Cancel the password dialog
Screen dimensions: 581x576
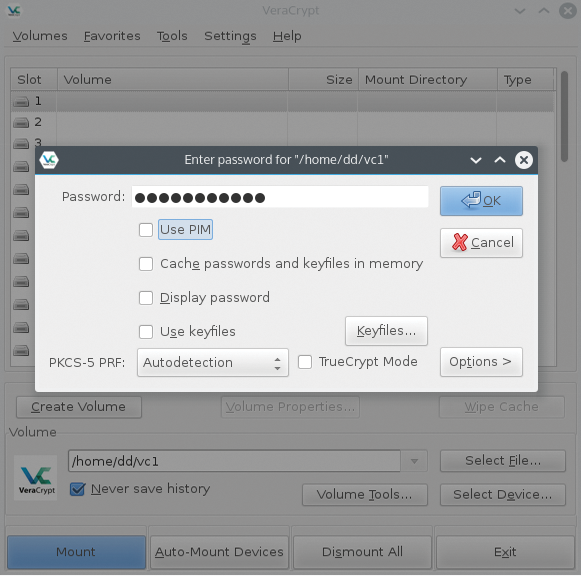point(481,243)
